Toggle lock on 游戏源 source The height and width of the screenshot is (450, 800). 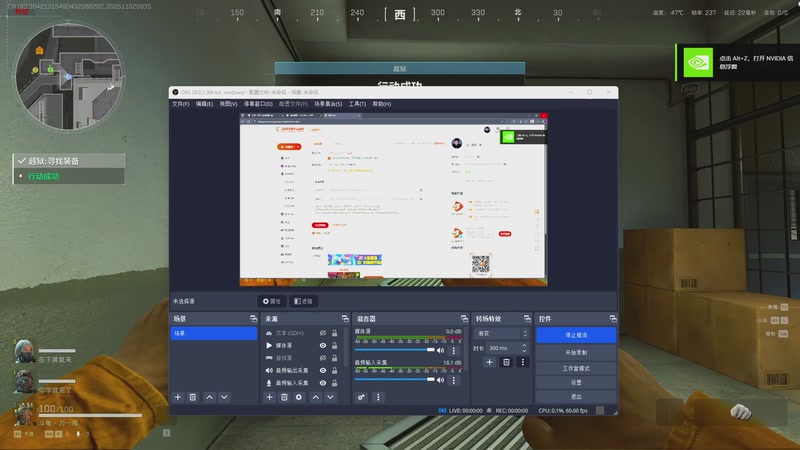335,358
